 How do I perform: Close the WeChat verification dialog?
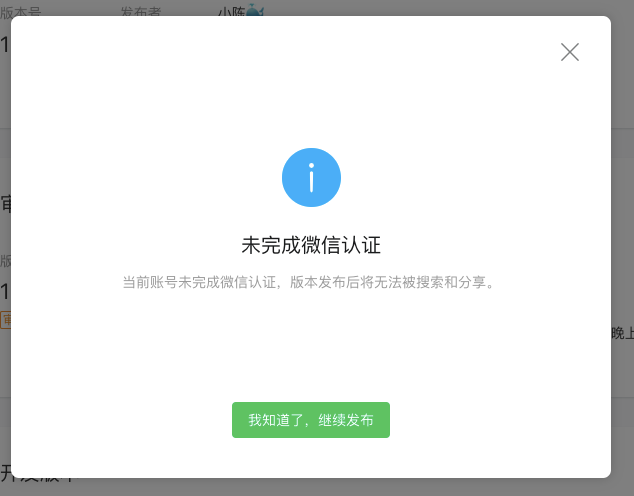pos(570,52)
